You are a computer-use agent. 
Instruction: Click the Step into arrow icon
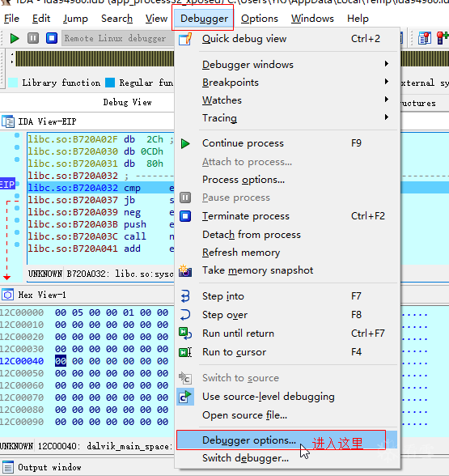pos(185,296)
